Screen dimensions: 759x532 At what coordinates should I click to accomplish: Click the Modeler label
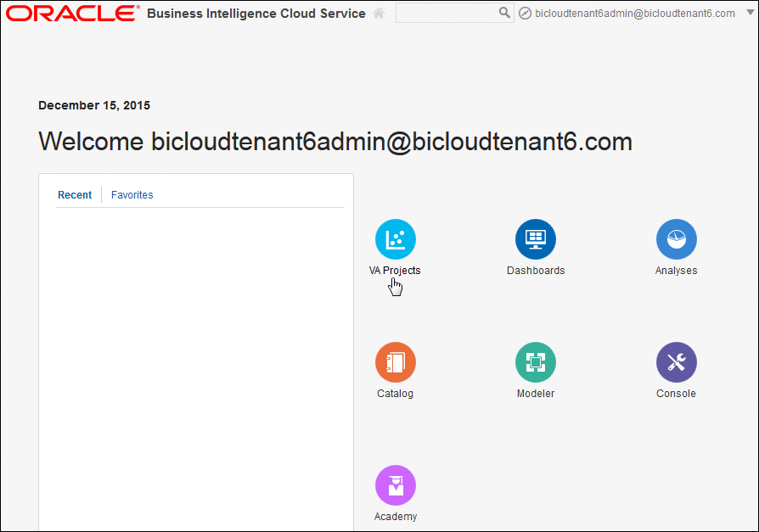coord(536,393)
